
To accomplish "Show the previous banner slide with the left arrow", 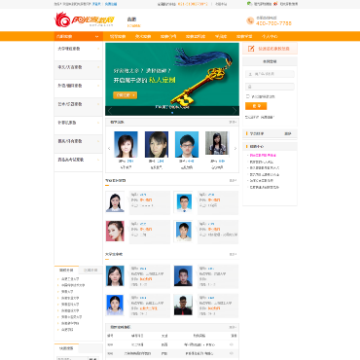I will pos(110,110).
